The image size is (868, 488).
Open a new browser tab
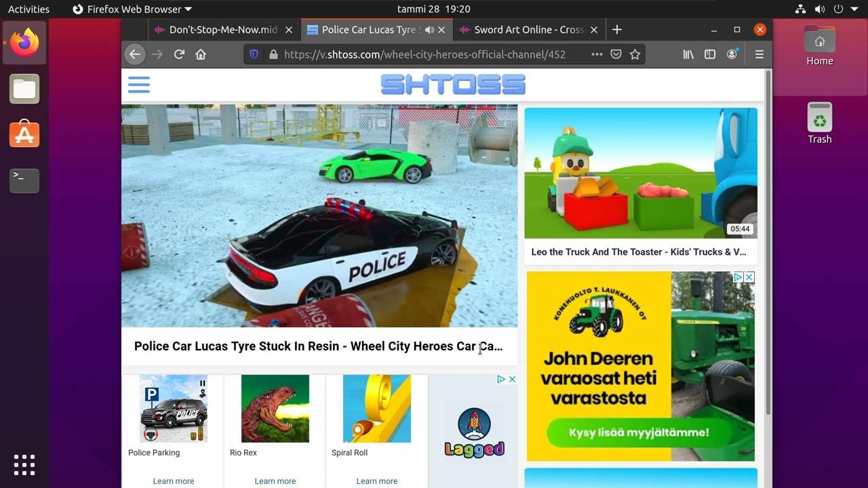(x=616, y=30)
